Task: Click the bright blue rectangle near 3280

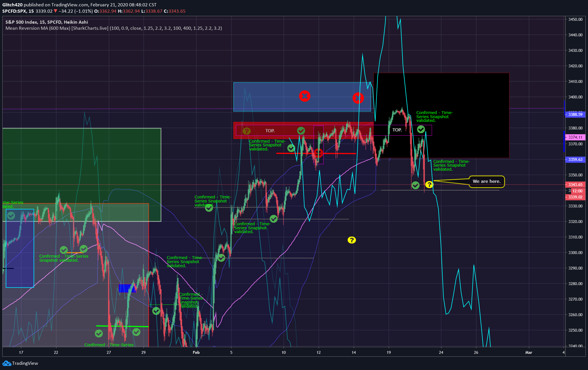Action: coord(127,288)
